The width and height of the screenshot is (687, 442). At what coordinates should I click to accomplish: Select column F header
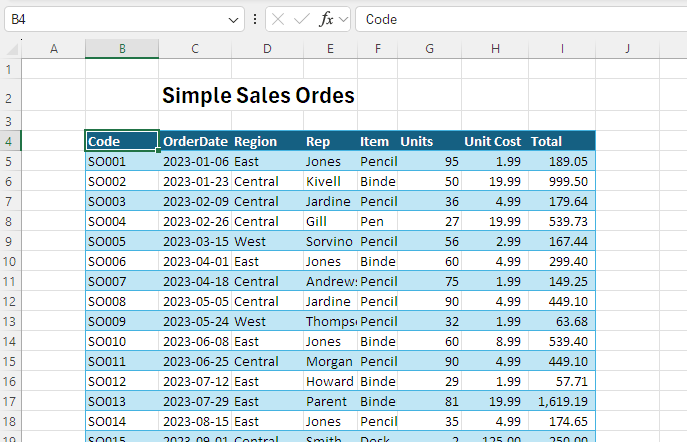pyautogui.click(x=378, y=49)
